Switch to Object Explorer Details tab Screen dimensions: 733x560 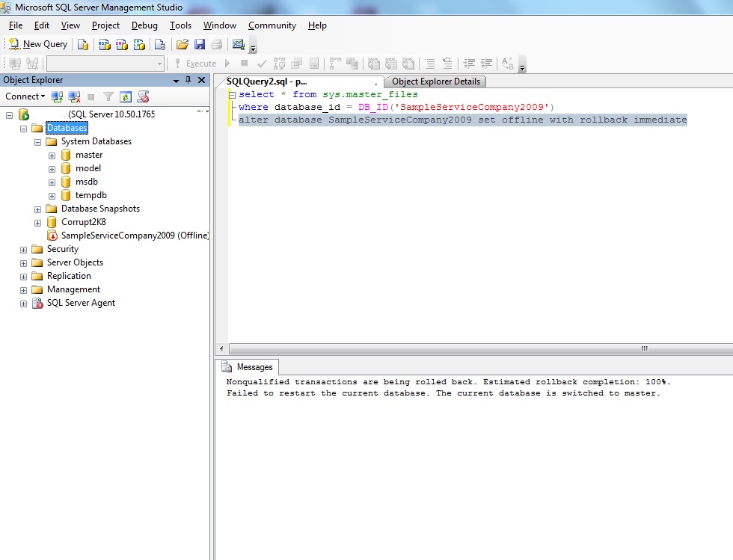(437, 81)
